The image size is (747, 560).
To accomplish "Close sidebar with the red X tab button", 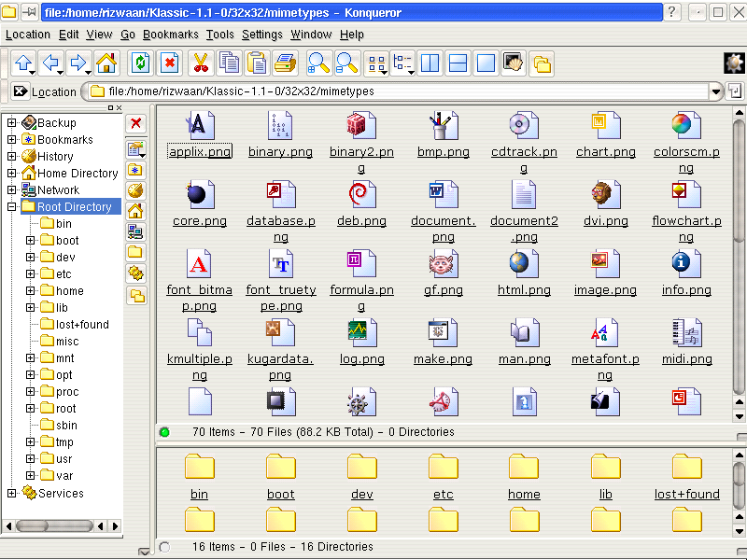I will point(135,123).
